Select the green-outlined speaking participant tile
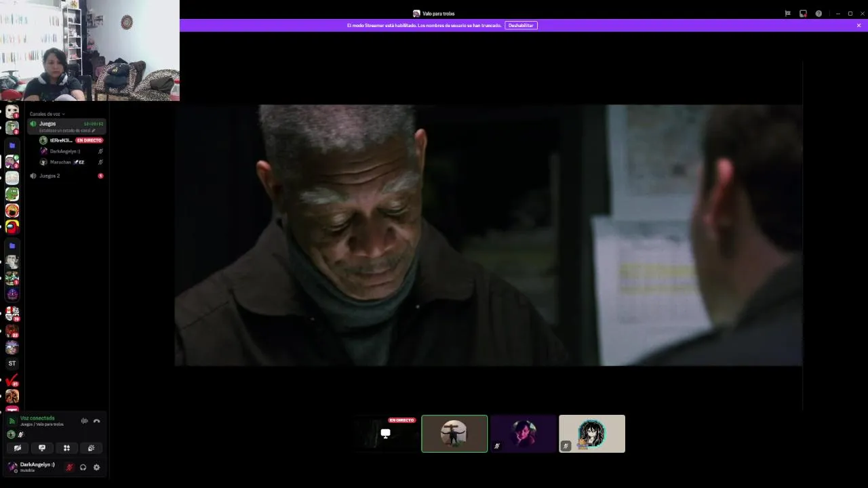The image size is (868, 488). [x=454, y=434]
